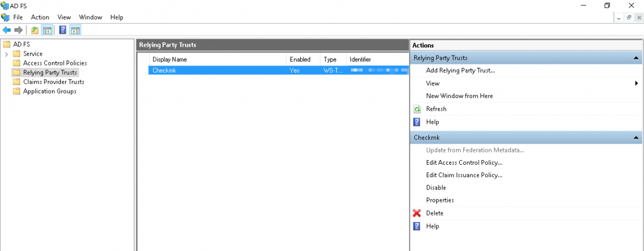This screenshot has width=644, height=251.
Task: Expand the Service tree node
Action: point(6,54)
